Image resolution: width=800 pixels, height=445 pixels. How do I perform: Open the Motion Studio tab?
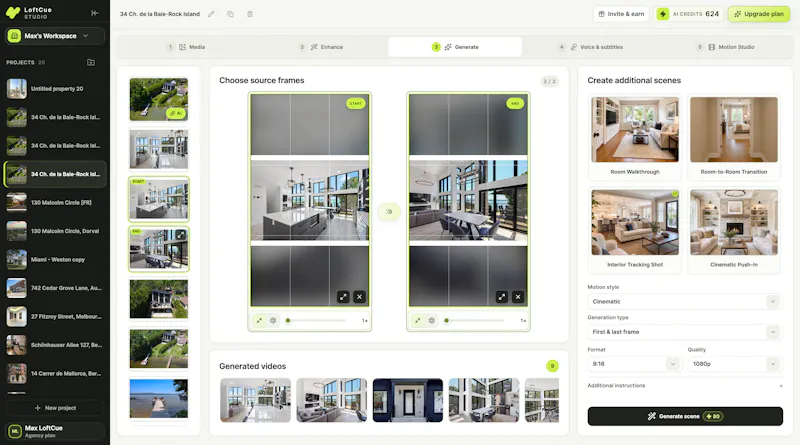726,47
